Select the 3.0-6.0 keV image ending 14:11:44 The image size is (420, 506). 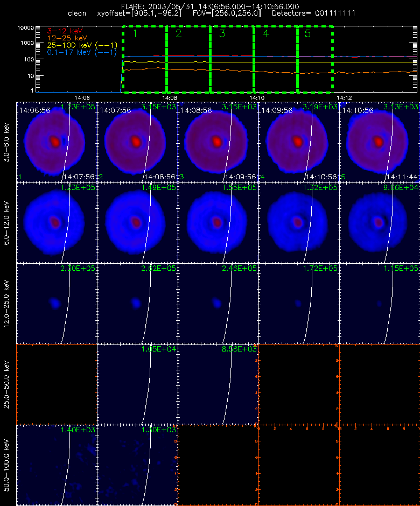pyautogui.click(x=379, y=142)
